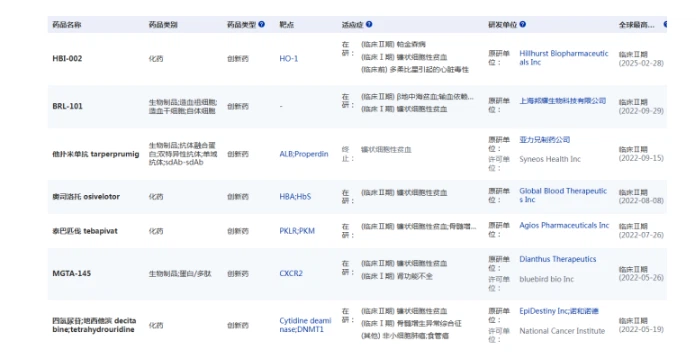
Task: Click 多柔比星引起的心脏毒性 indication in HBI-002 row
Action: [x=429, y=70]
